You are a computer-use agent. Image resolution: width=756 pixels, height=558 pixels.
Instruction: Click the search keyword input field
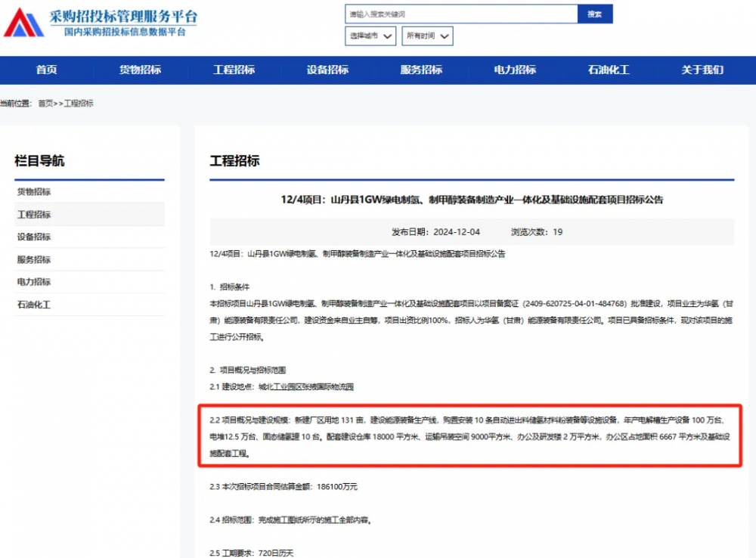[x=461, y=14]
